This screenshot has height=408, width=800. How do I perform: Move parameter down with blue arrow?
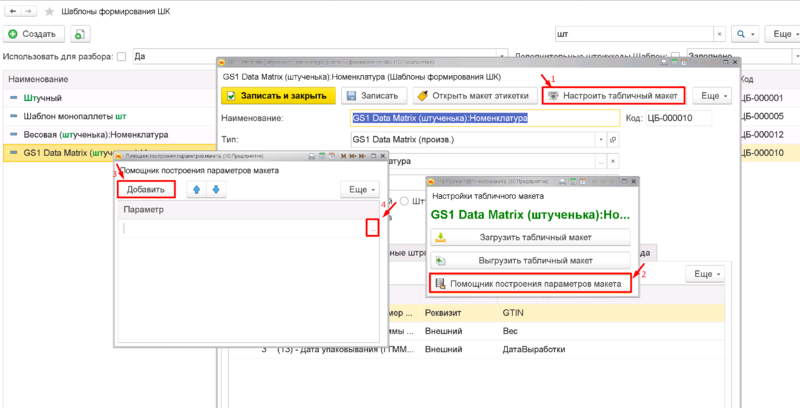coord(216,189)
